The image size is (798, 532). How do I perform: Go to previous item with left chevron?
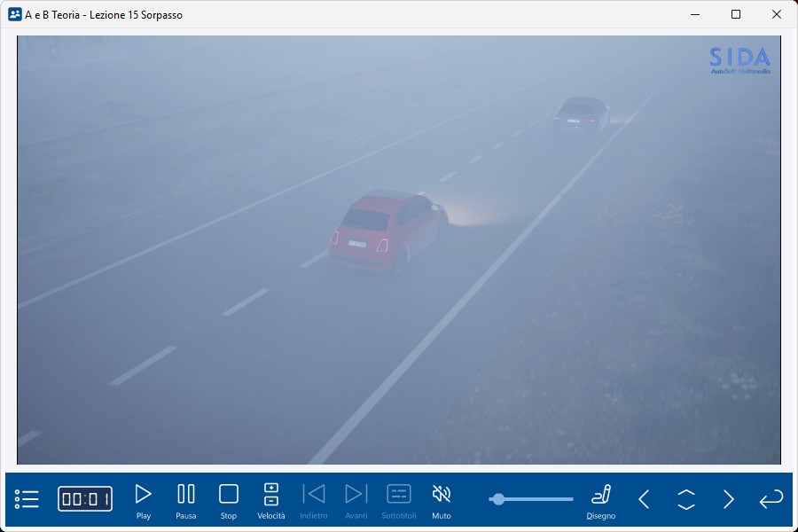tap(644, 499)
